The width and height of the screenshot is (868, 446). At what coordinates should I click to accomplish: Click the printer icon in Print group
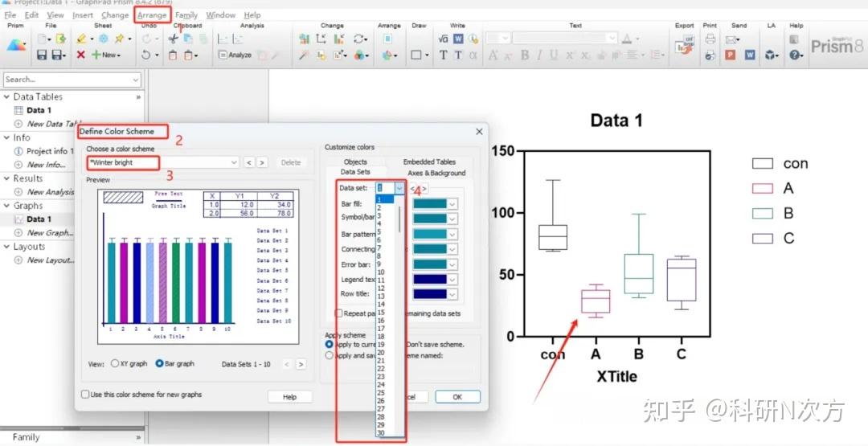[710, 39]
